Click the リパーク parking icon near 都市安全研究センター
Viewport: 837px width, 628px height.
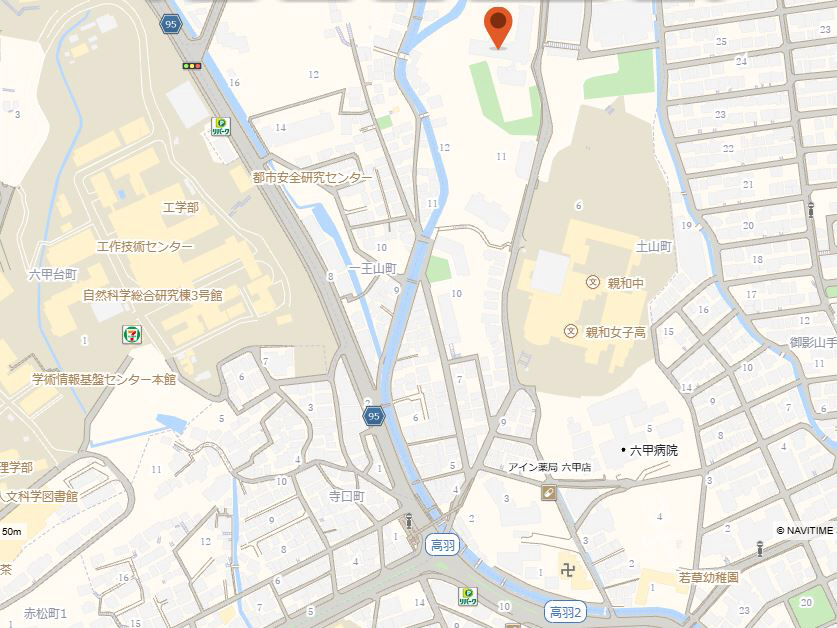(220, 127)
